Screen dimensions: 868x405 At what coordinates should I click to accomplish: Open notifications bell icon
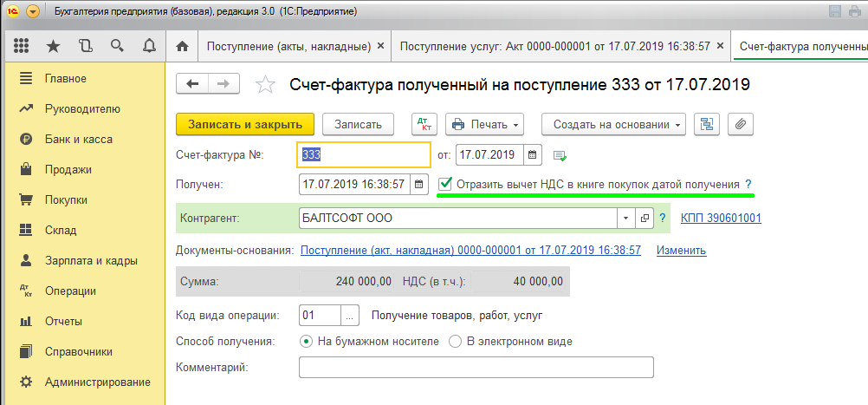click(148, 47)
